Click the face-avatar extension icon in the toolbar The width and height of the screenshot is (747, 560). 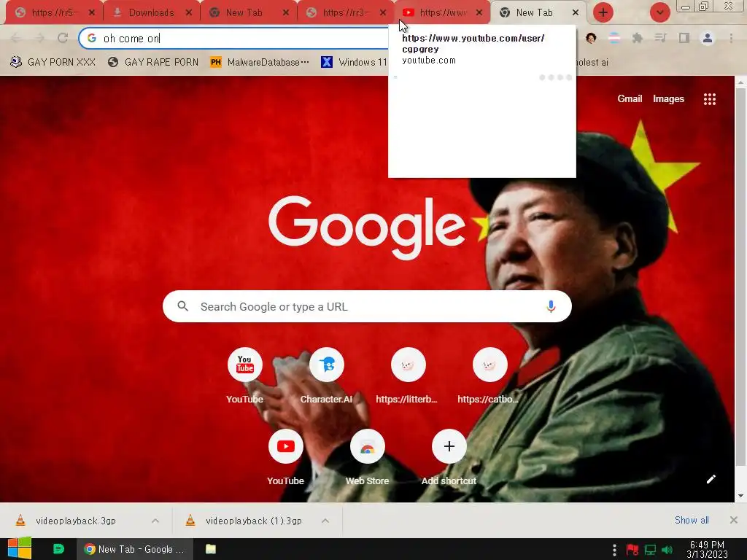[x=591, y=38]
